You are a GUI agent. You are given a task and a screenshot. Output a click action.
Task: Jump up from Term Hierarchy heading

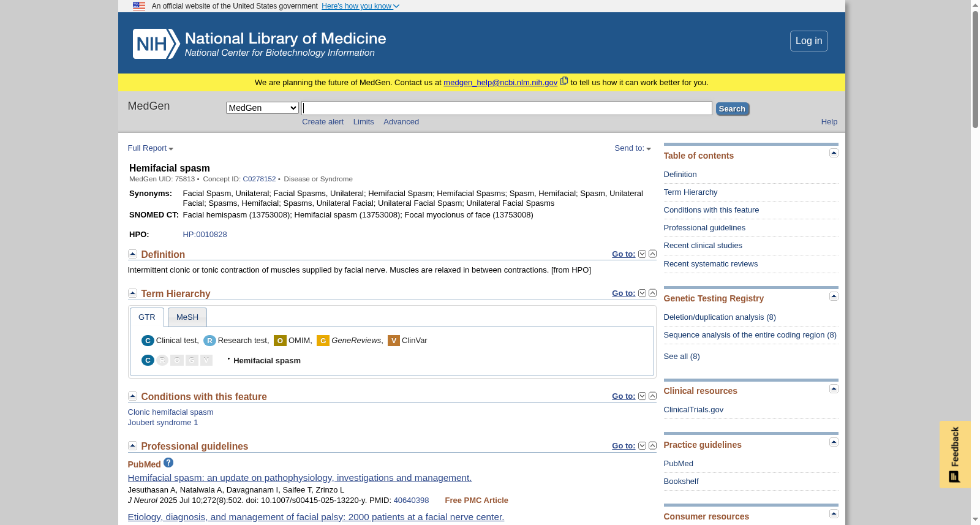pyautogui.click(x=652, y=293)
